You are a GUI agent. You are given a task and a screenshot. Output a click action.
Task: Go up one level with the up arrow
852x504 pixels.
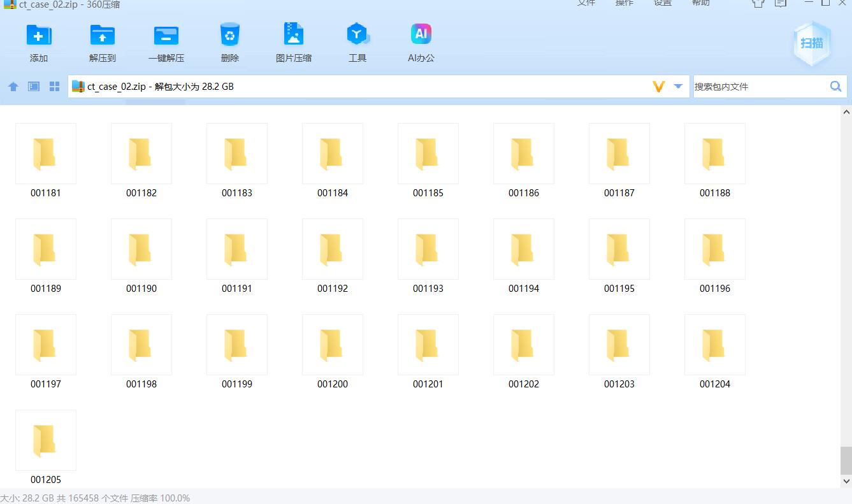coord(13,87)
